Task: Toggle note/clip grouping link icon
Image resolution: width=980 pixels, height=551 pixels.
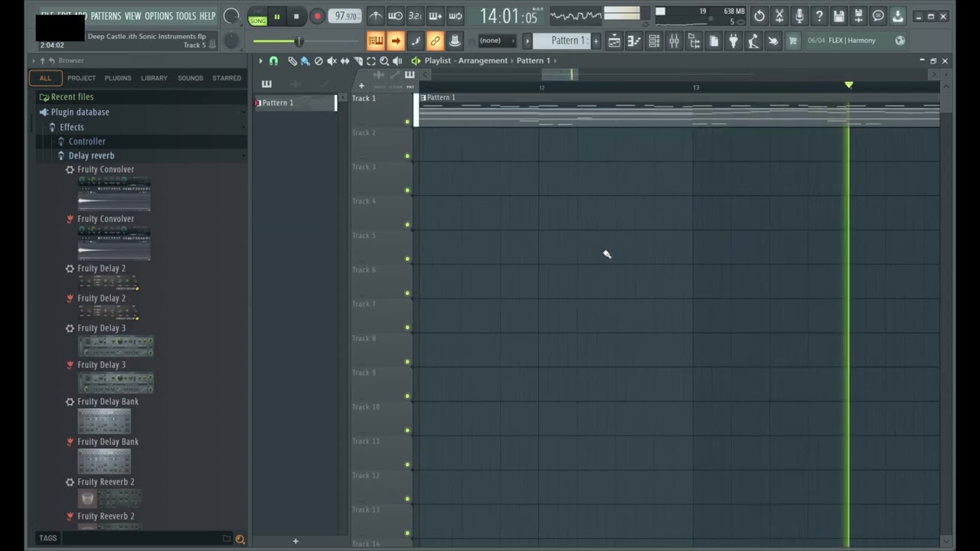Action: point(435,41)
